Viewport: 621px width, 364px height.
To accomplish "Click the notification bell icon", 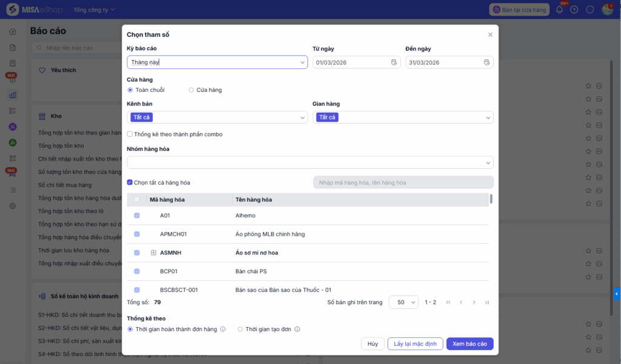I will coord(559,10).
